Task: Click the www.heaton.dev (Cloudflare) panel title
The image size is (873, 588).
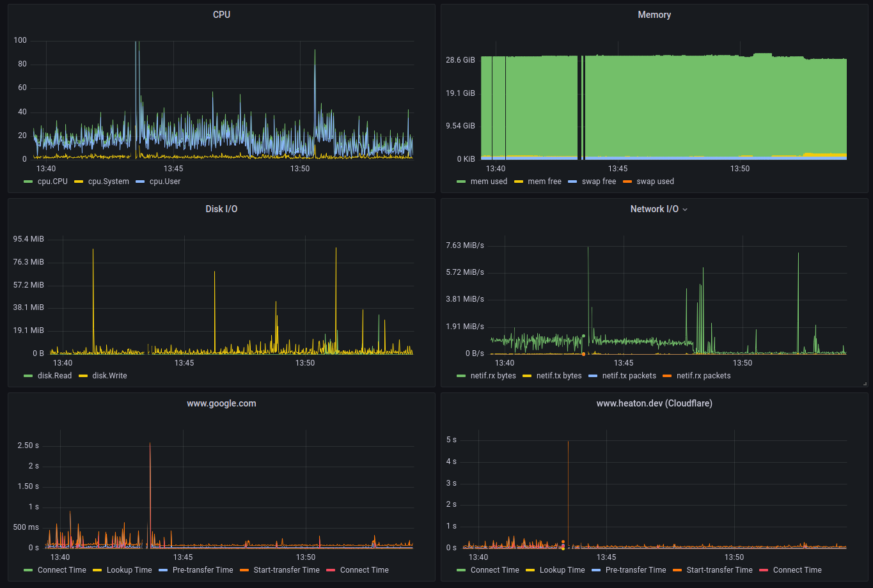Action: pos(654,403)
